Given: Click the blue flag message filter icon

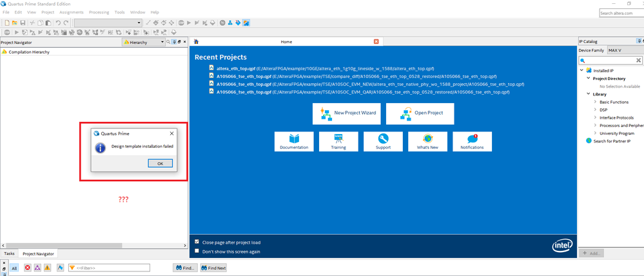Looking at the screenshot, I should [x=60, y=268].
